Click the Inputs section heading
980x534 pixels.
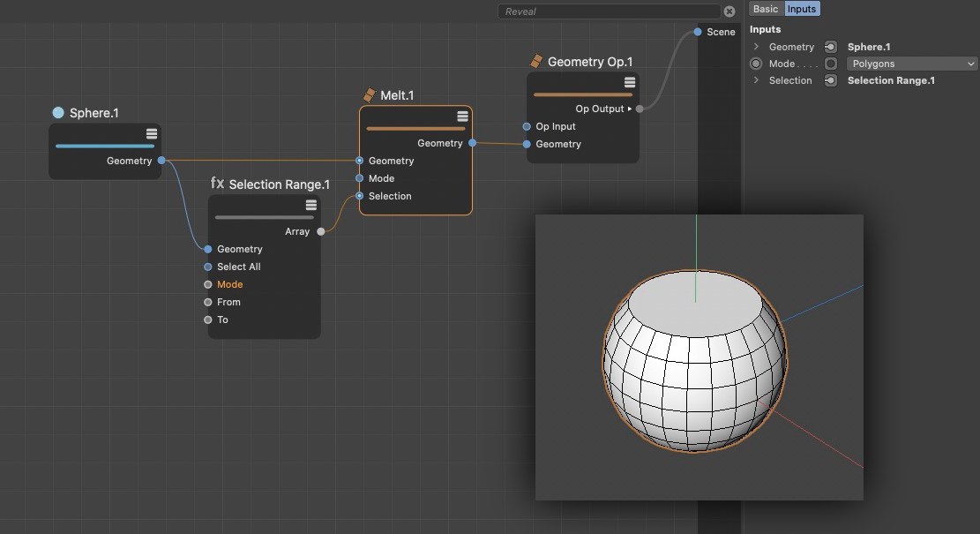765,29
